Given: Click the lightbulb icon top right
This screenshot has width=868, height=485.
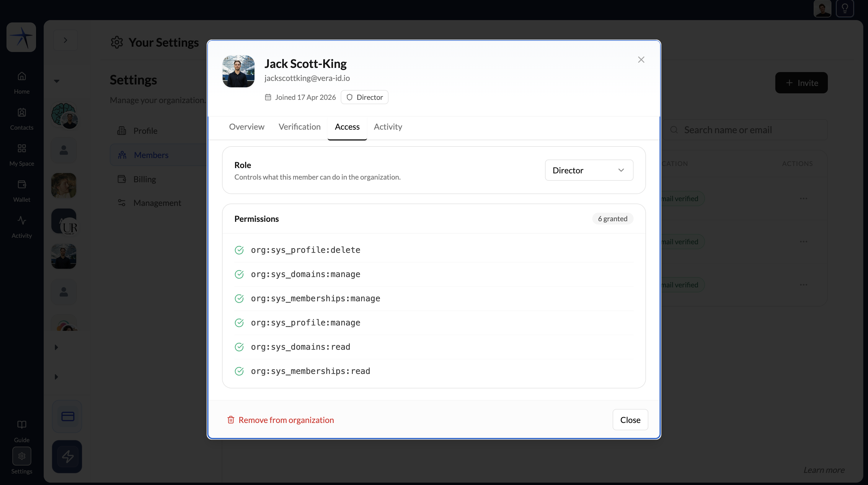Looking at the screenshot, I should tap(845, 9).
